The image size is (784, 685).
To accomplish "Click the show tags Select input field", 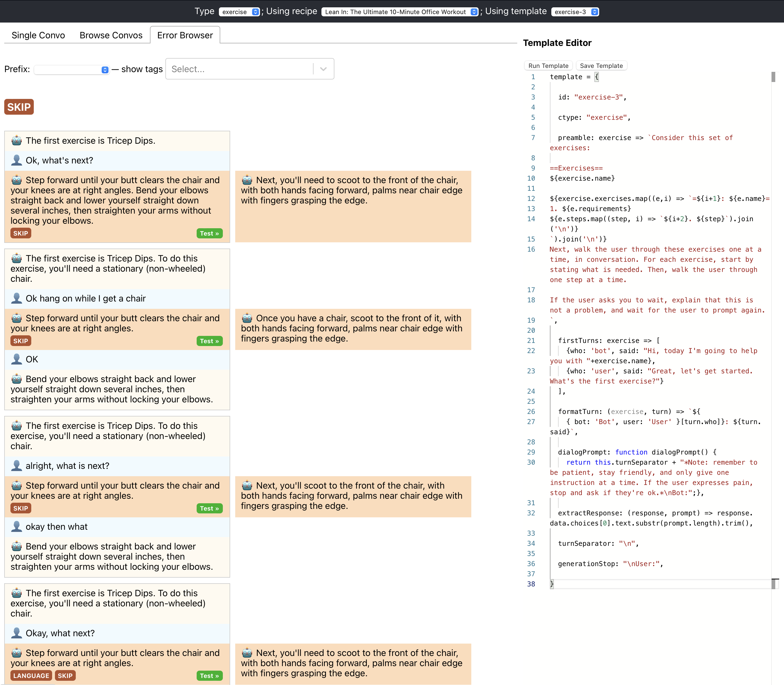I will click(239, 69).
